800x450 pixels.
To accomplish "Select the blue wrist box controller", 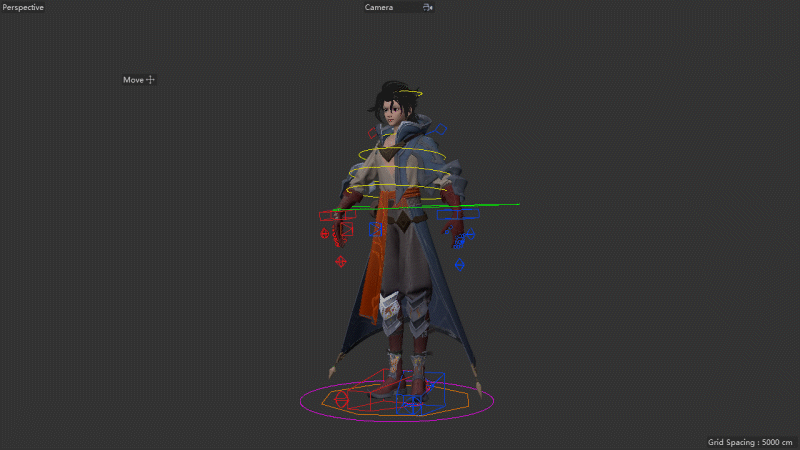I will (458, 214).
